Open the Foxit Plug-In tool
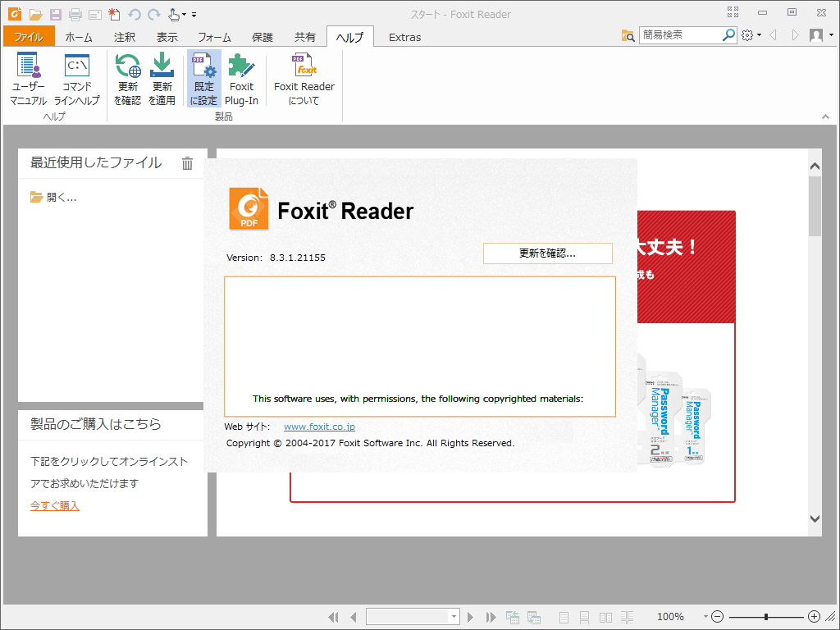 pos(243,78)
